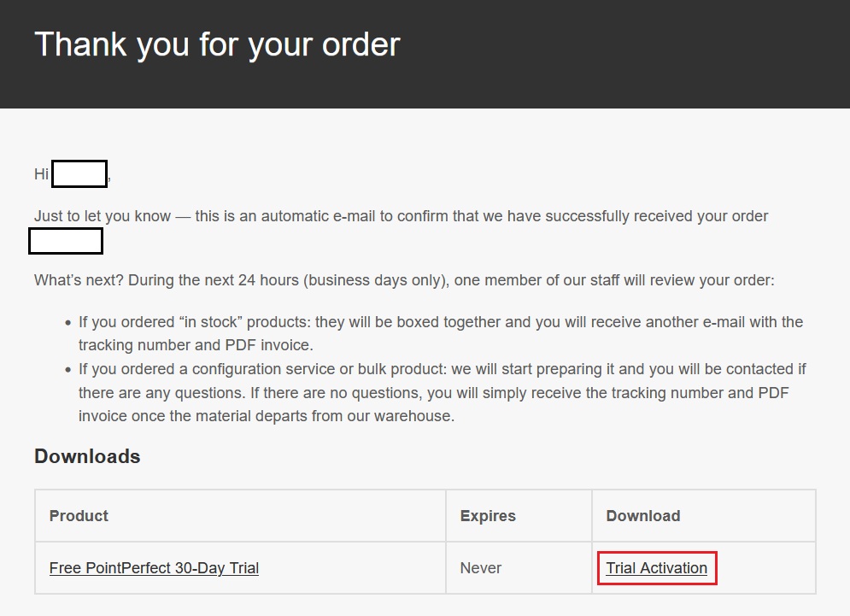
Task: Click the words "our warehouse" in the second bullet
Action: tap(406, 416)
